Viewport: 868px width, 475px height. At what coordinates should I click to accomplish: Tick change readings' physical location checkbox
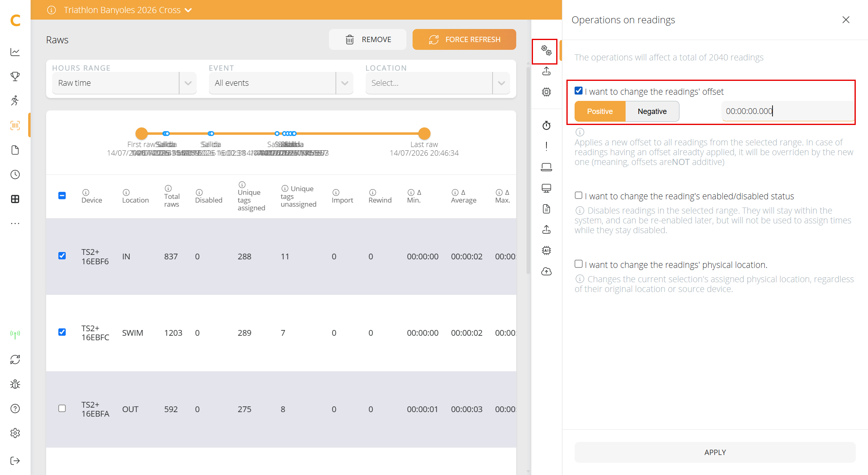click(x=578, y=264)
